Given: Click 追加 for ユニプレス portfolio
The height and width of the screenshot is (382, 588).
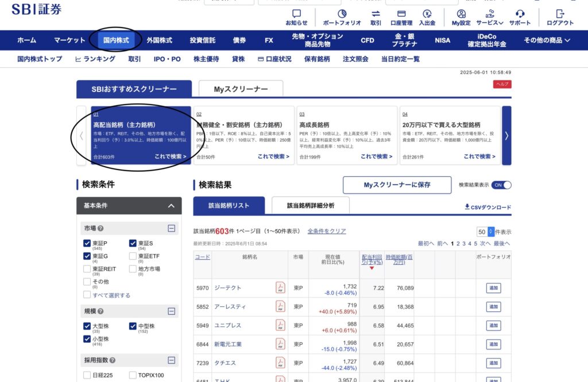Looking at the screenshot, I should tap(493, 325).
